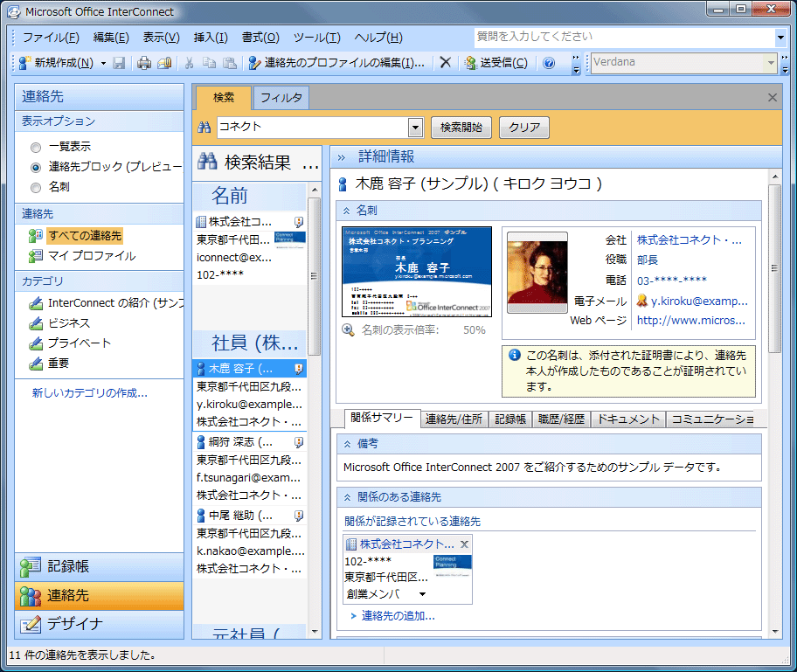Click the print preview icon
Image resolution: width=797 pixels, height=672 pixels.
pos(164,63)
